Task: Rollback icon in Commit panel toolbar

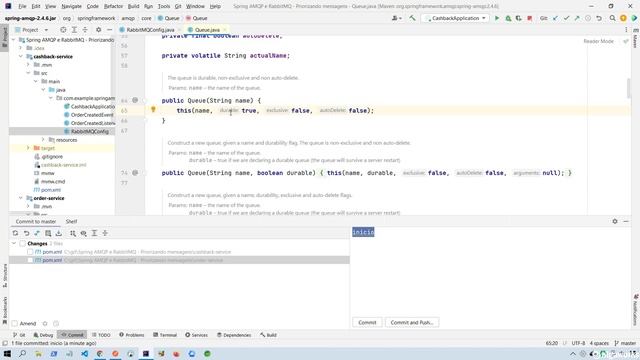Action: (26, 233)
